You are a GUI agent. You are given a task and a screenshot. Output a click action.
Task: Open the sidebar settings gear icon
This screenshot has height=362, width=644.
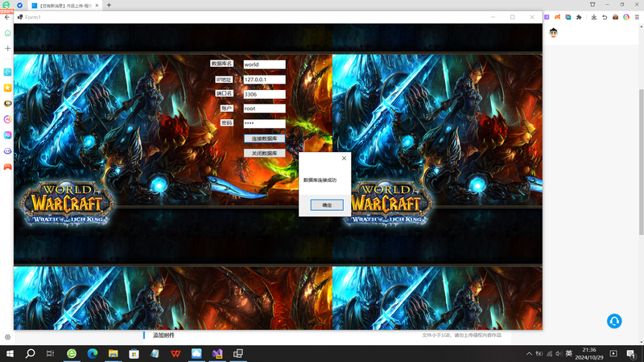(x=7, y=337)
